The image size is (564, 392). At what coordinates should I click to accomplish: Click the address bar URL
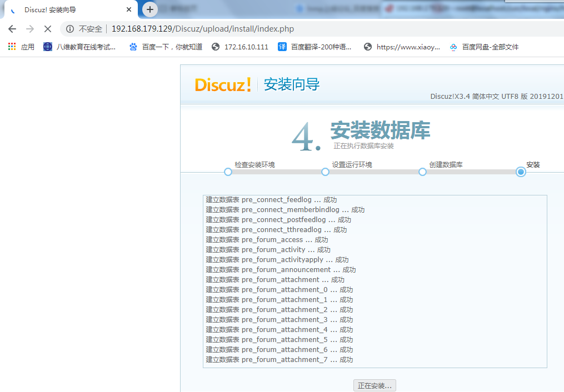pyautogui.click(x=202, y=29)
